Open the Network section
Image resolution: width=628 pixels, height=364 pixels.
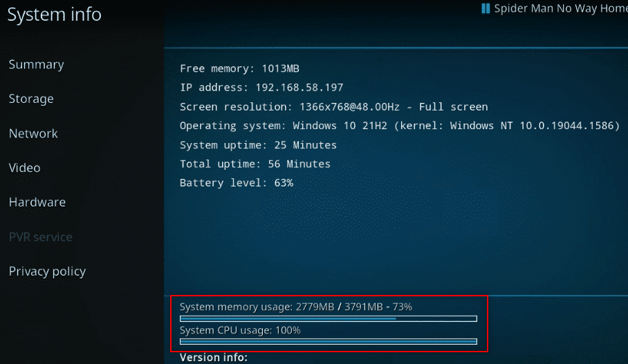33,133
